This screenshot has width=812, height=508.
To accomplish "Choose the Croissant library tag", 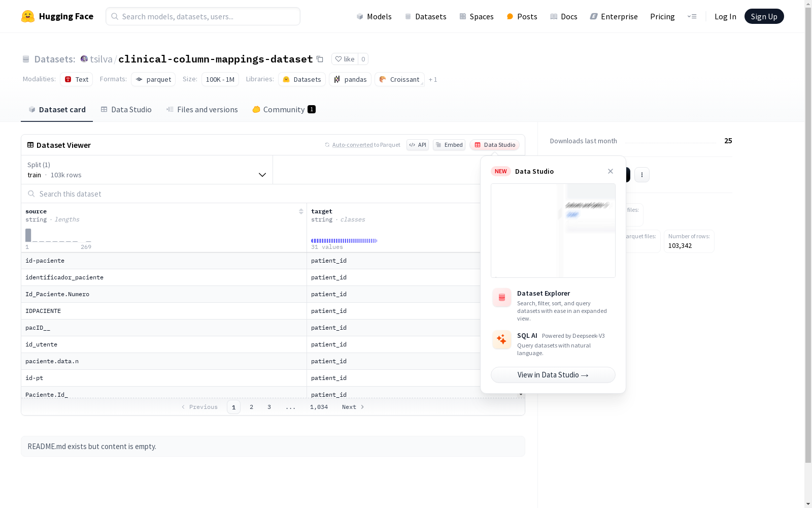I will pyautogui.click(x=399, y=79).
